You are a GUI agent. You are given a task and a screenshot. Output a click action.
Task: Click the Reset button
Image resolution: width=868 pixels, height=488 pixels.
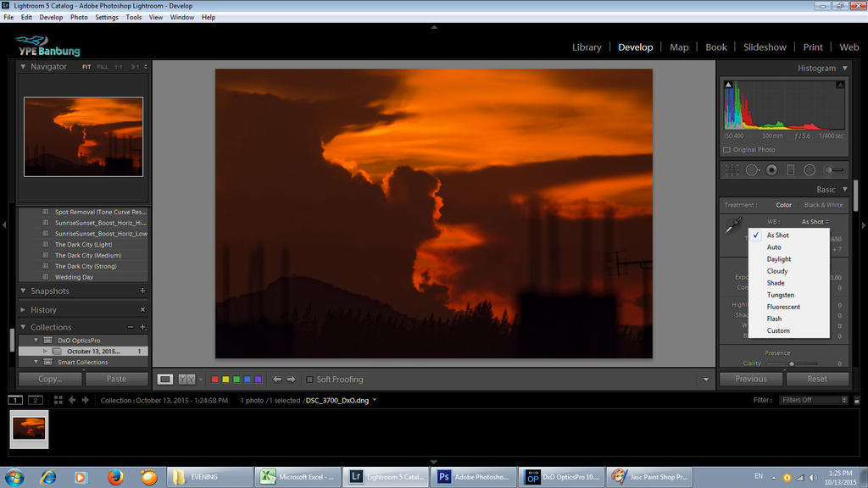(817, 379)
